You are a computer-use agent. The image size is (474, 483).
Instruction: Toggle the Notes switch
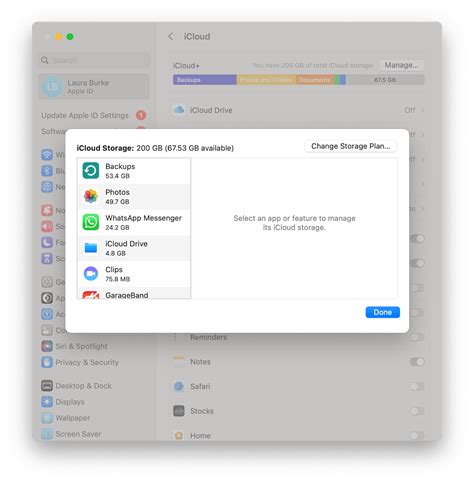pos(417,362)
